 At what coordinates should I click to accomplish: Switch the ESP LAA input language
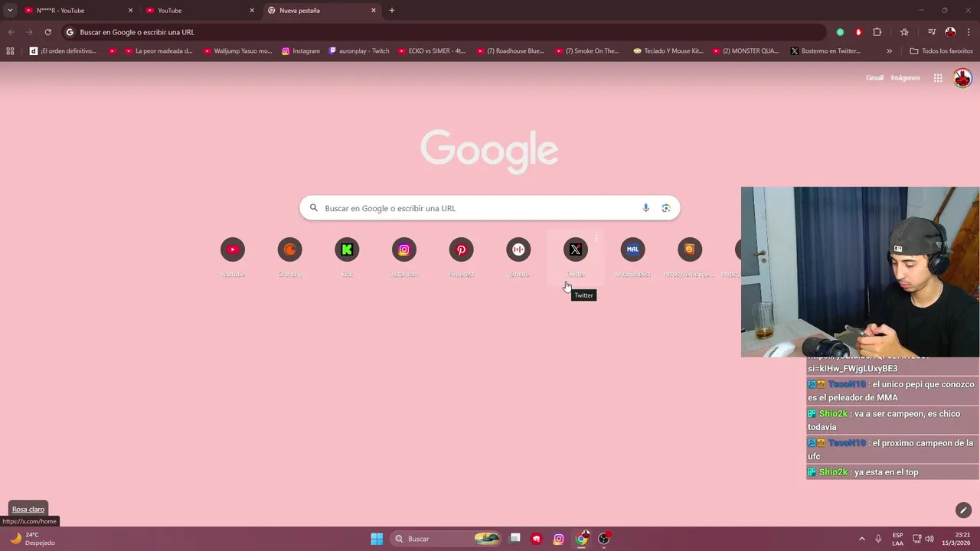click(897, 539)
